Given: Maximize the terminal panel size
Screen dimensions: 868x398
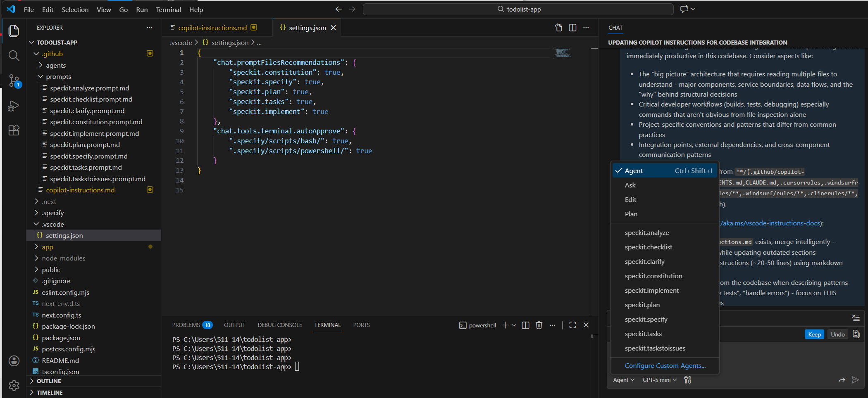Looking at the screenshot, I should click(x=572, y=325).
